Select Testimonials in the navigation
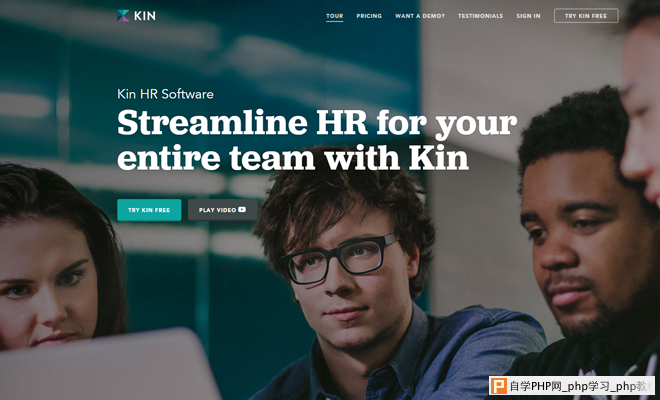The image size is (660, 400). pyautogui.click(x=480, y=16)
